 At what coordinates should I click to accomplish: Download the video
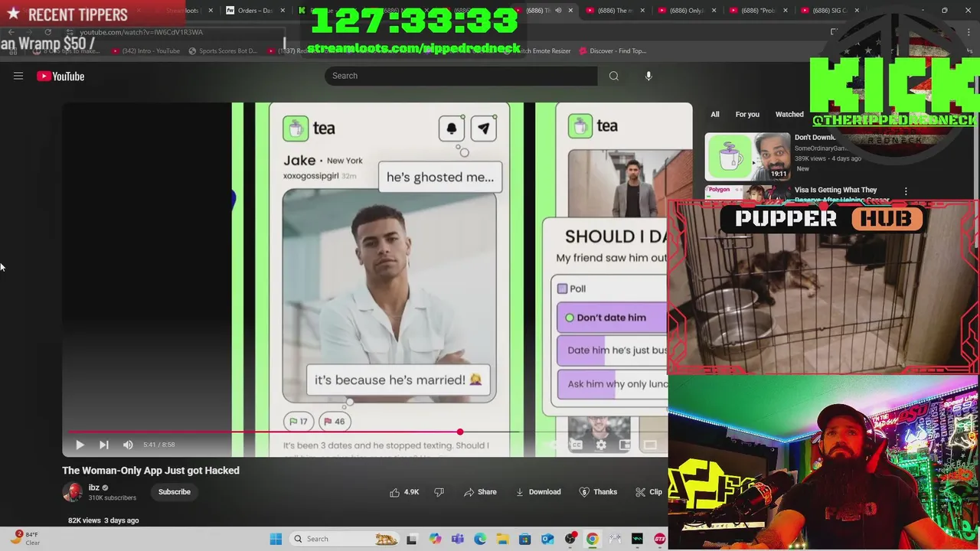pyautogui.click(x=537, y=492)
